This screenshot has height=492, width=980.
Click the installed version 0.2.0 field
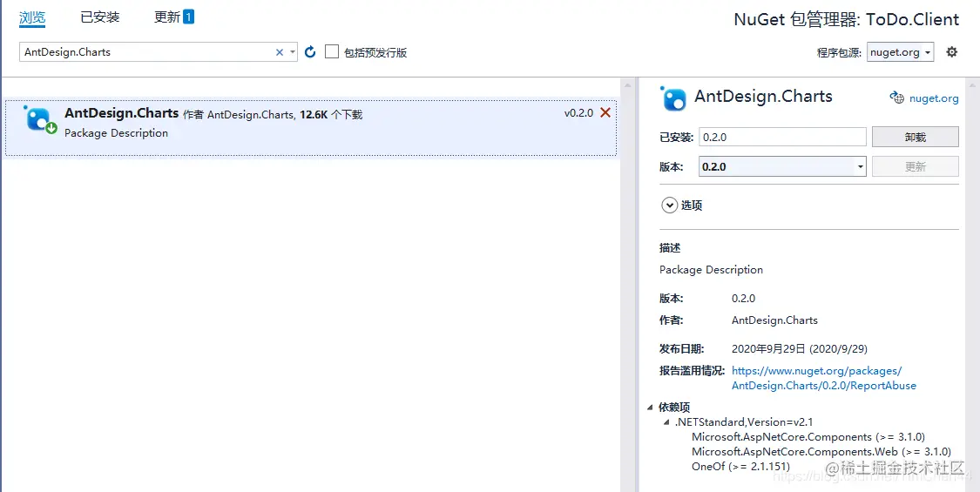pos(782,137)
